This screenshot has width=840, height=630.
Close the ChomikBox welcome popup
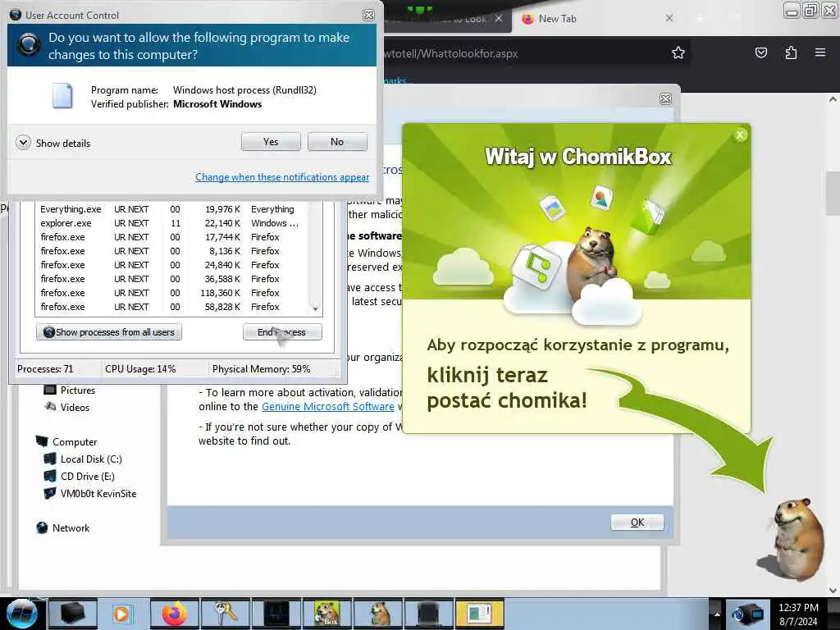(740, 135)
